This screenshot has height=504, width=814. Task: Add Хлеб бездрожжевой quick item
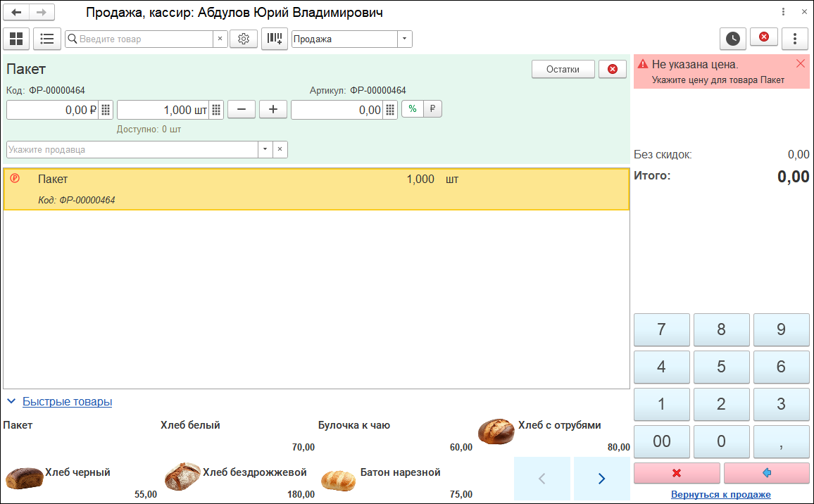point(237,481)
